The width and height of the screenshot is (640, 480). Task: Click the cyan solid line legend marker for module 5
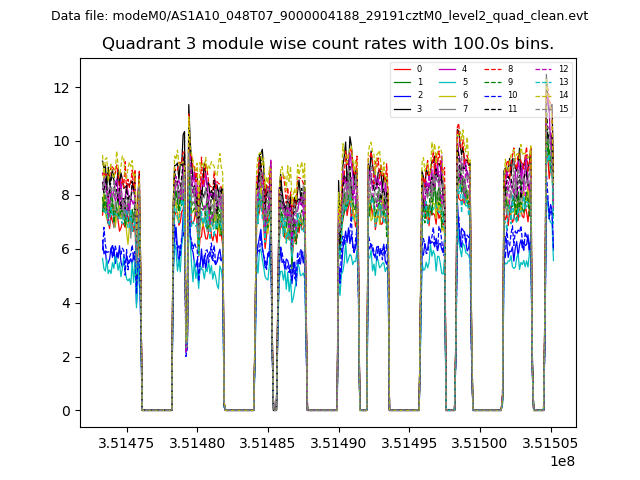[447, 82]
